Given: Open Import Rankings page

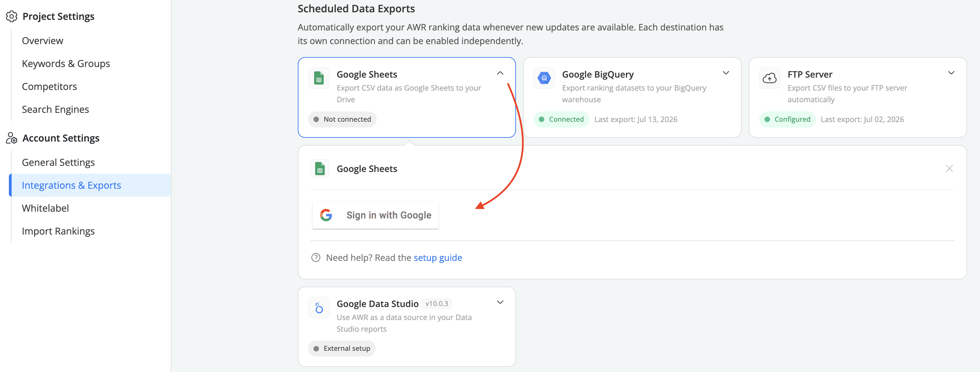Looking at the screenshot, I should 58,231.
